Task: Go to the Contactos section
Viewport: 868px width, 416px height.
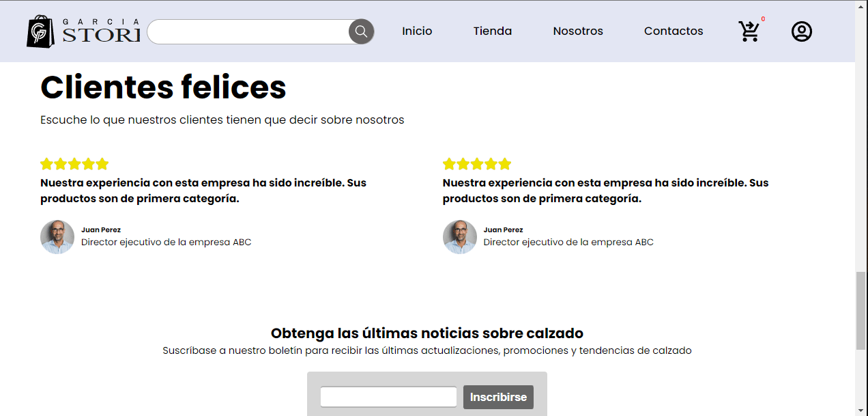Action: coord(674,31)
